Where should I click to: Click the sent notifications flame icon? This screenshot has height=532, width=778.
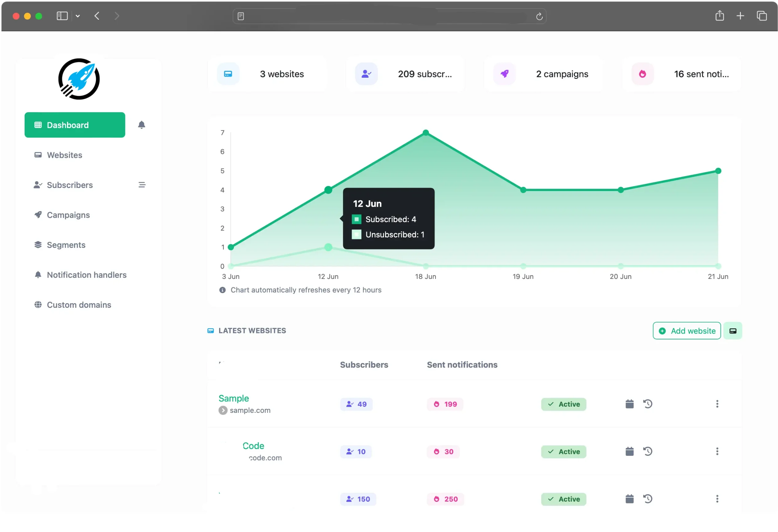[x=642, y=74]
